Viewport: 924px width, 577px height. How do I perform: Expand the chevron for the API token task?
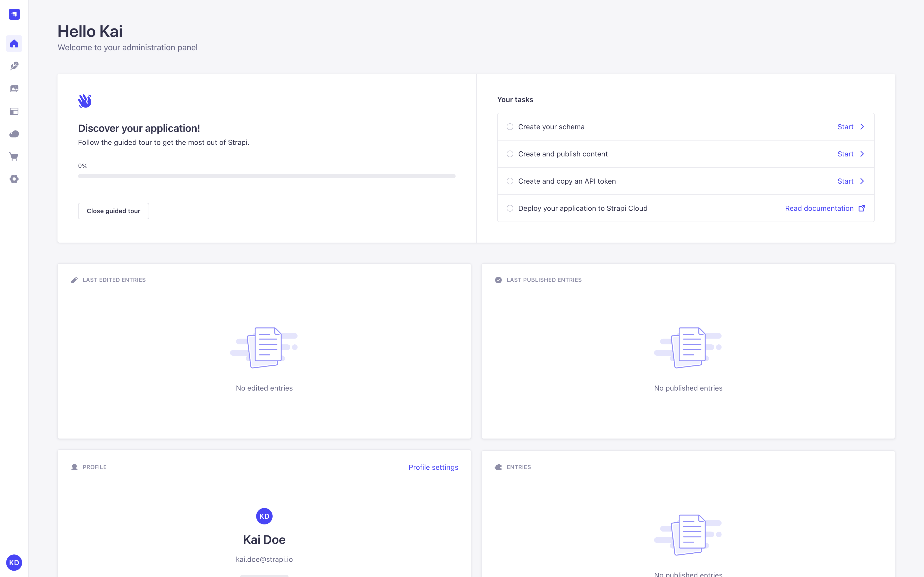click(862, 181)
